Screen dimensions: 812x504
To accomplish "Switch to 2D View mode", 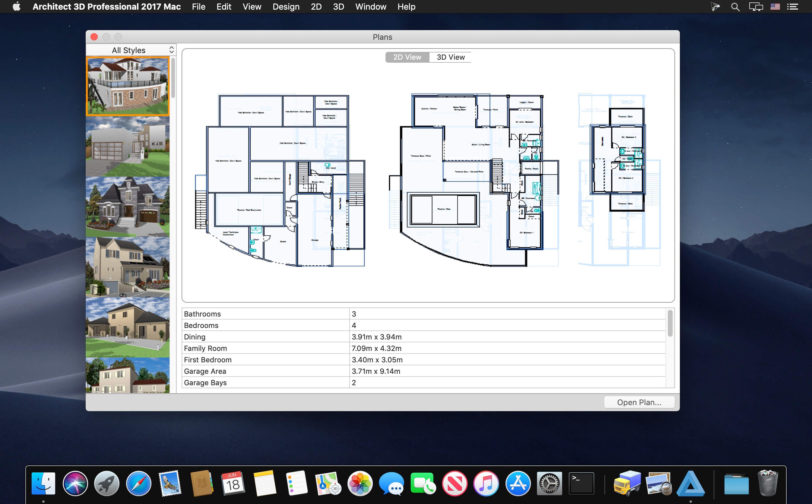I will point(407,57).
